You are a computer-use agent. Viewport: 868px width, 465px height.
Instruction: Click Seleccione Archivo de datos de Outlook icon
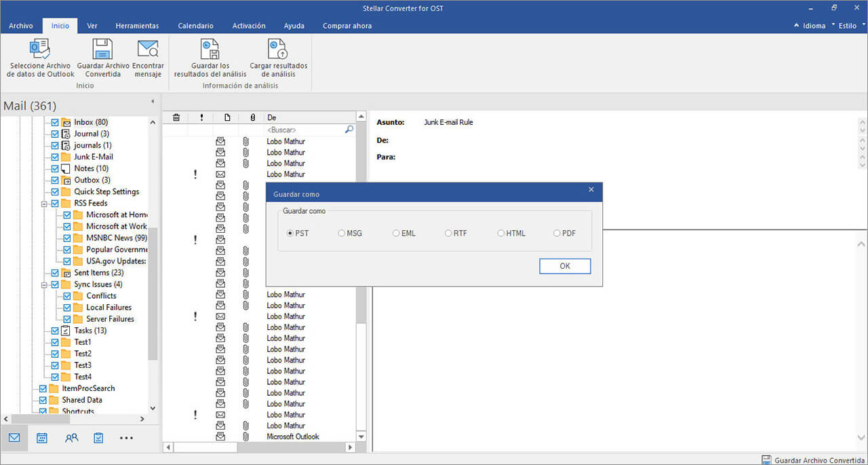coord(40,49)
